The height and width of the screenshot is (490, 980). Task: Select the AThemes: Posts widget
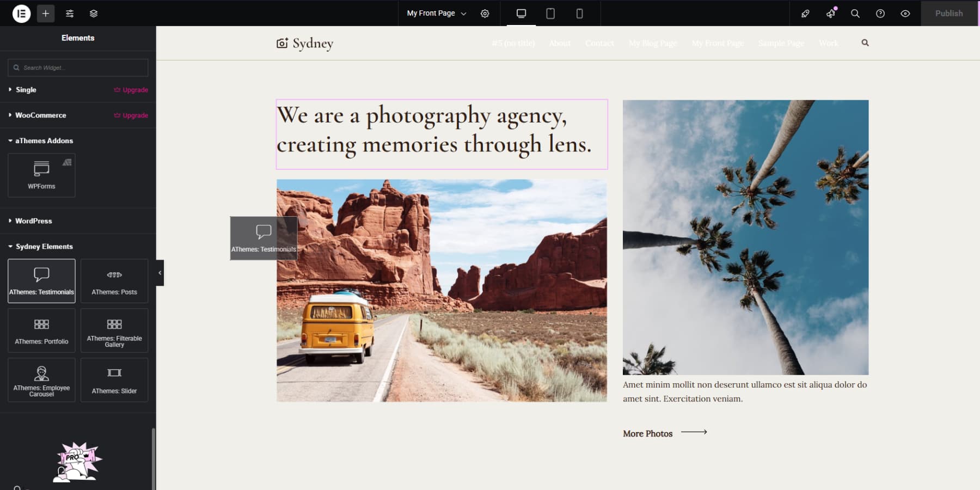point(114,281)
